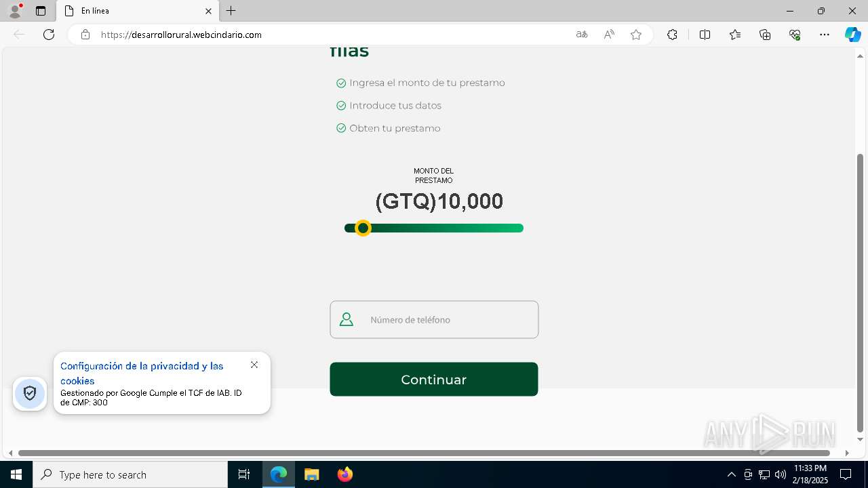
Task: Click the green loan amount slider track
Action: coord(434,228)
